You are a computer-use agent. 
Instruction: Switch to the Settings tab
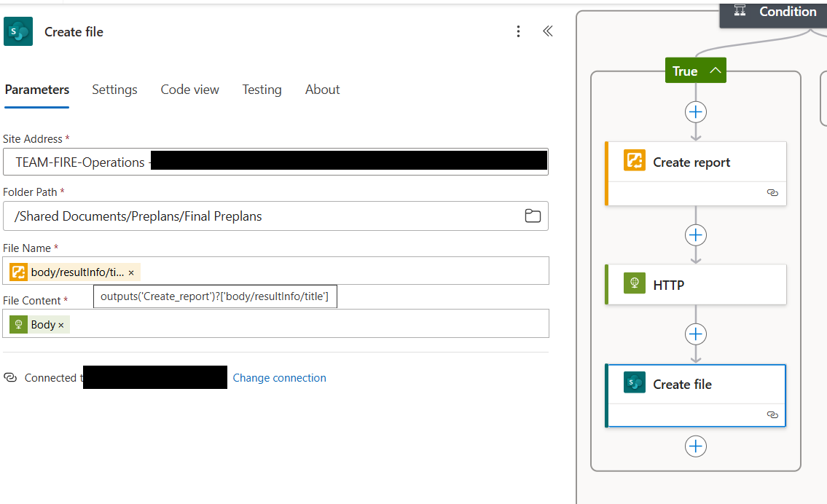coord(114,89)
